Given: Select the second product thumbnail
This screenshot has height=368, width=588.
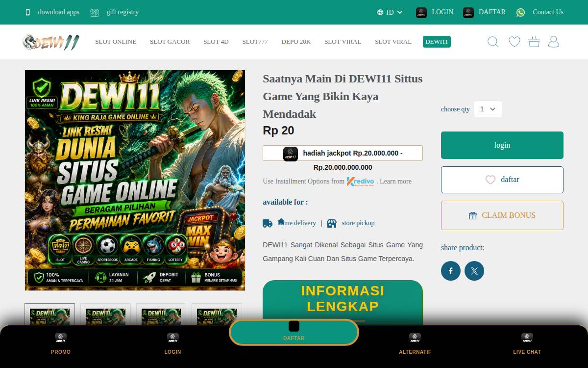Looking at the screenshot, I should click(x=105, y=314).
